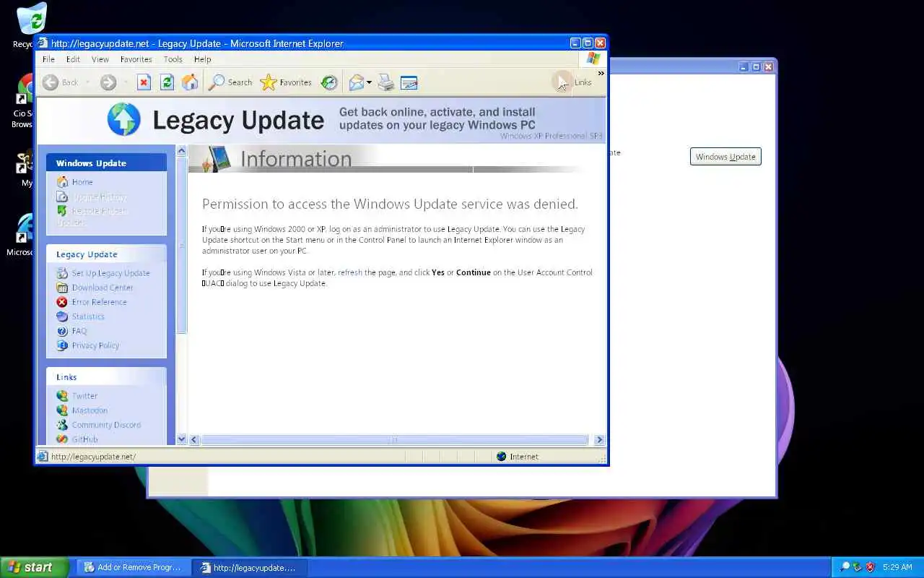Go to Home in Windows Update sidebar
The width and height of the screenshot is (924, 578).
[x=82, y=182]
